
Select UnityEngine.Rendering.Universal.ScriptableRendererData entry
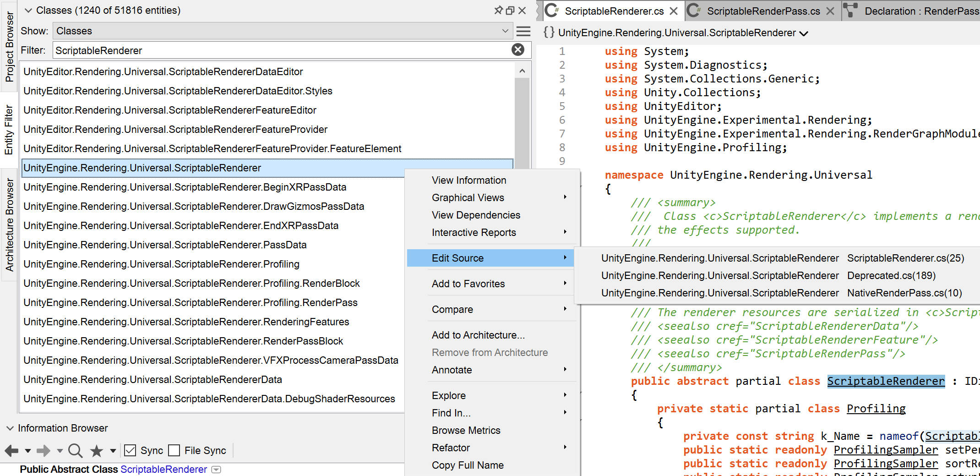(213, 379)
